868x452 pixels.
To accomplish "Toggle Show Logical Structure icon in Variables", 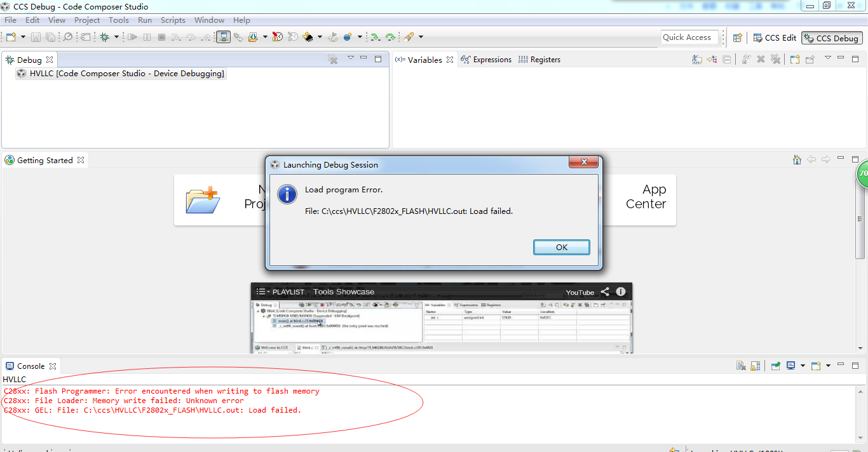I will [x=712, y=59].
